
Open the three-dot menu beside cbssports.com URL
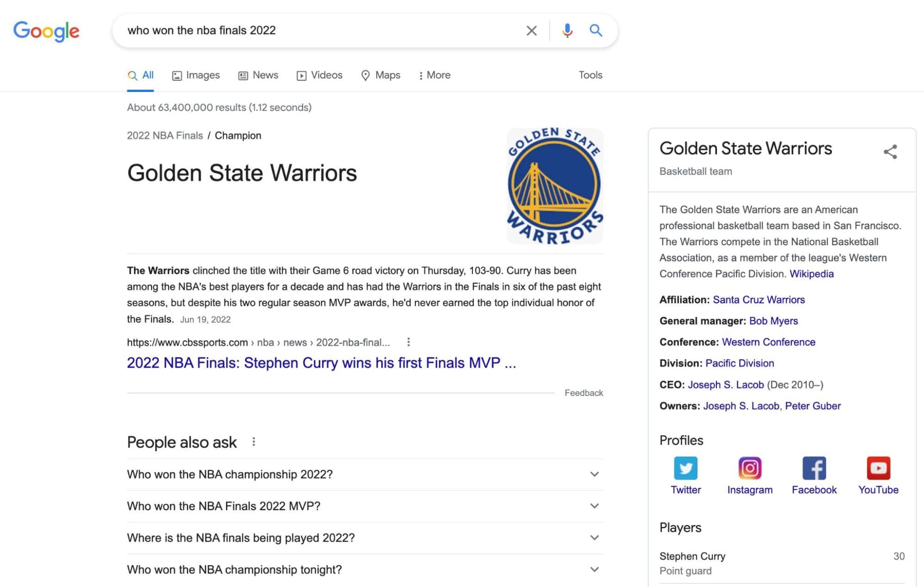tap(408, 342)
